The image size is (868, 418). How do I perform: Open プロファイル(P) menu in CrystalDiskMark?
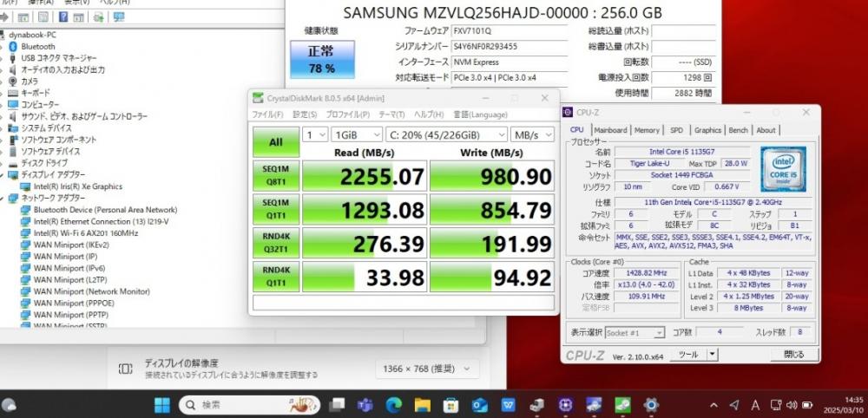click(x=348, y=114)
